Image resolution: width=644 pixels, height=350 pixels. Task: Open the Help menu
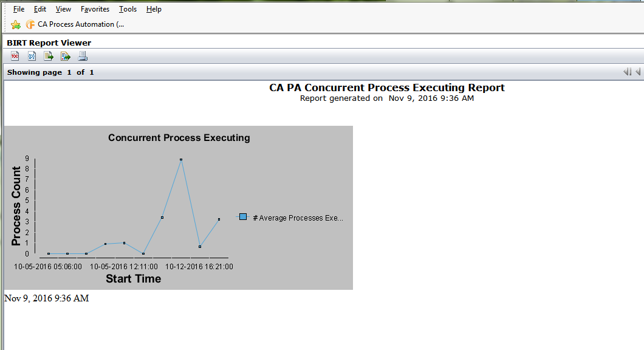point(154,9)
